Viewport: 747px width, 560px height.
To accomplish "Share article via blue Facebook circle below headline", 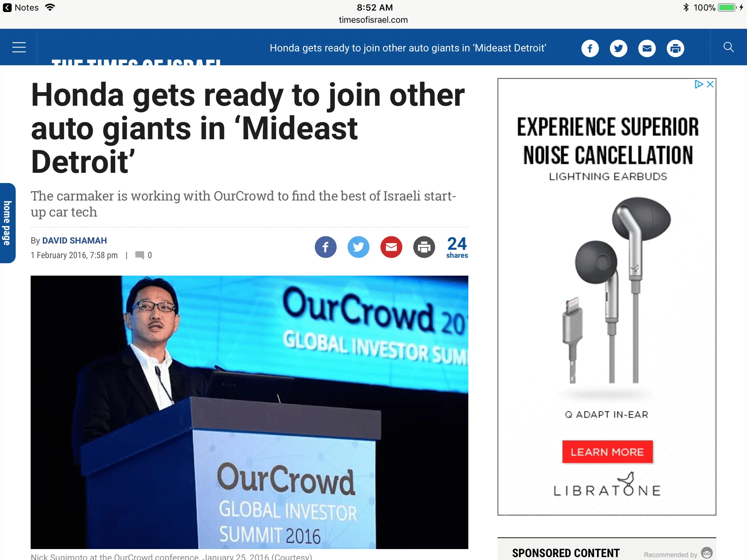I will (325, 247).
